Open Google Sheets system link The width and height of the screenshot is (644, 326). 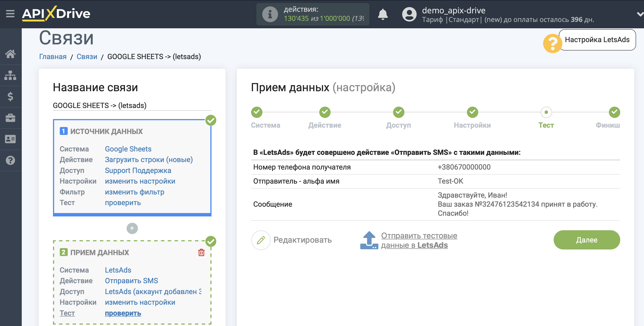coord(128,149)
